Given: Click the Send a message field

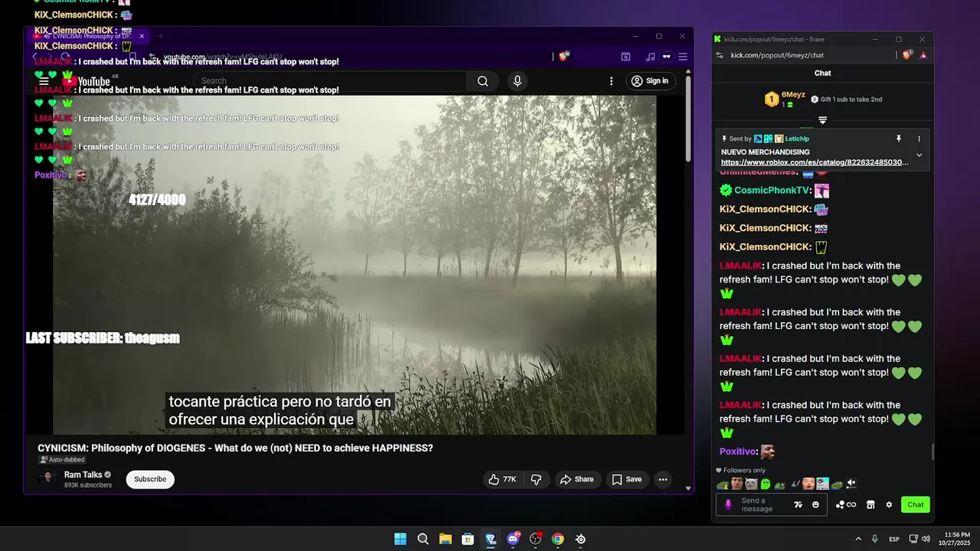Looking at the screenshot, I should pyautogui.click(x=763, y=505).
